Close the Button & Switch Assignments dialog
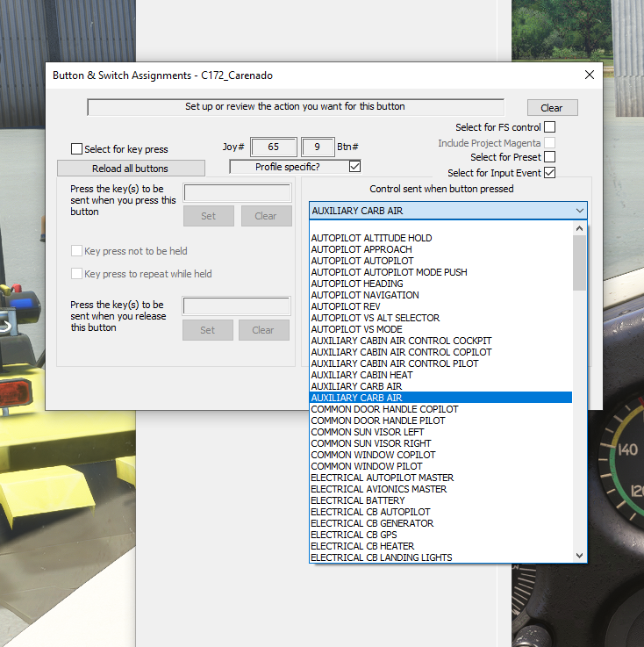The image size is (644, 647). coord(590,75)
